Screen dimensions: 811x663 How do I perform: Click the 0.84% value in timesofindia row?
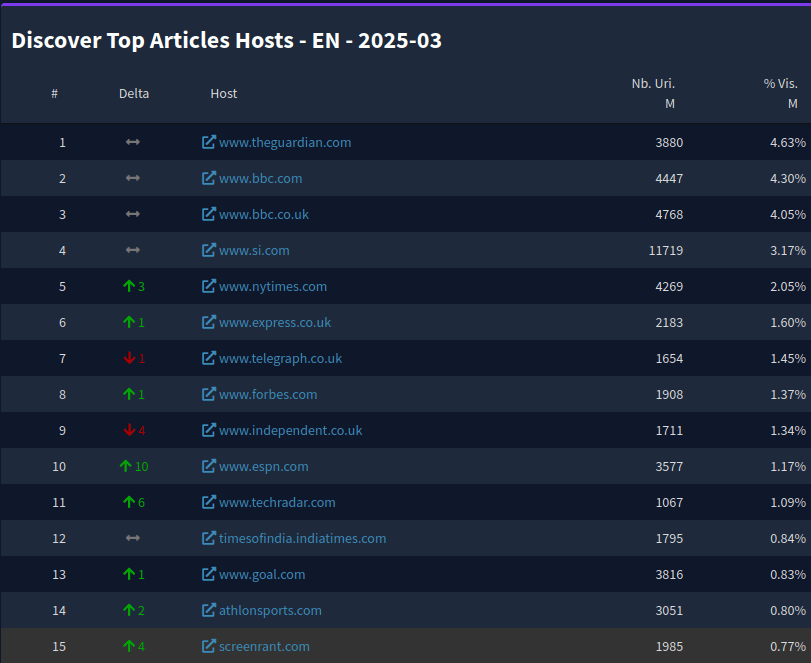788,538
